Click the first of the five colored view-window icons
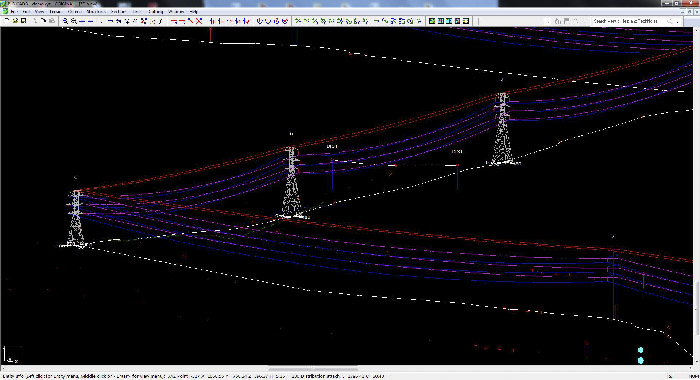The width and height of the screenshot is (700, 380). tap(432, 21)
